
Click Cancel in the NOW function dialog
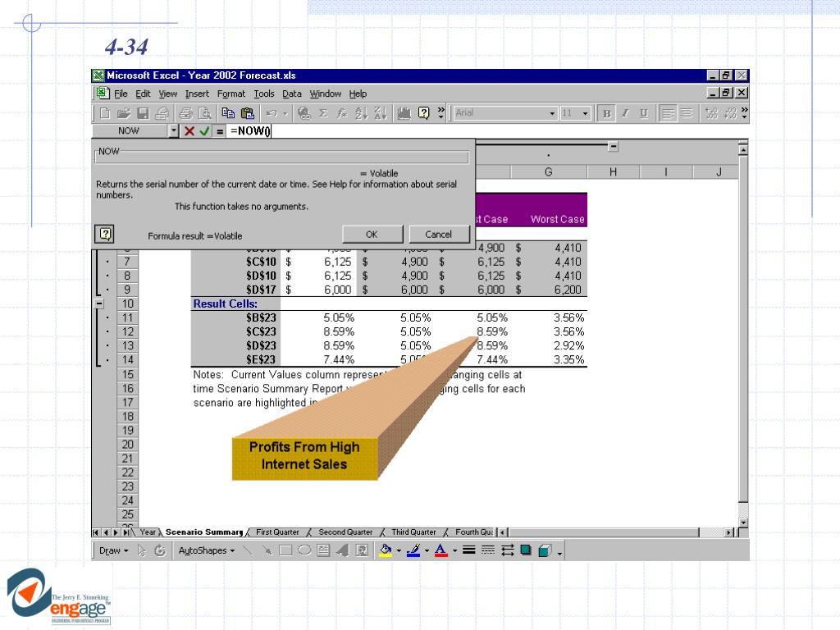coord(439,234)
